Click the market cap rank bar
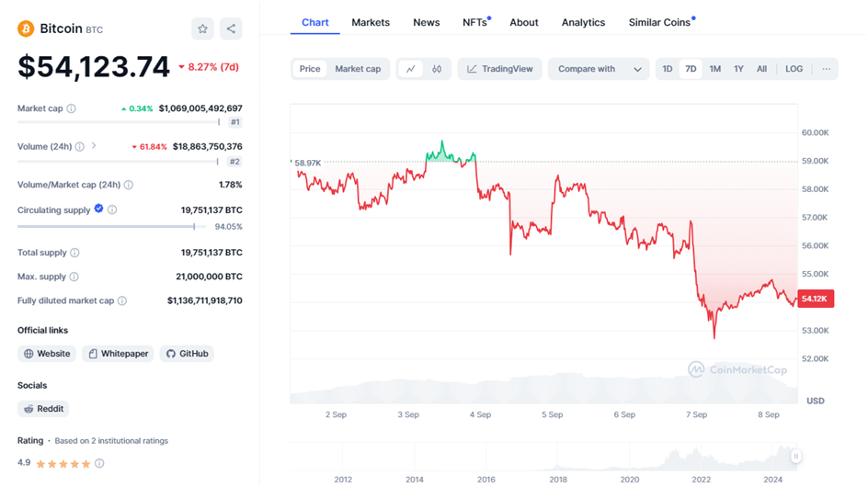 119,122
